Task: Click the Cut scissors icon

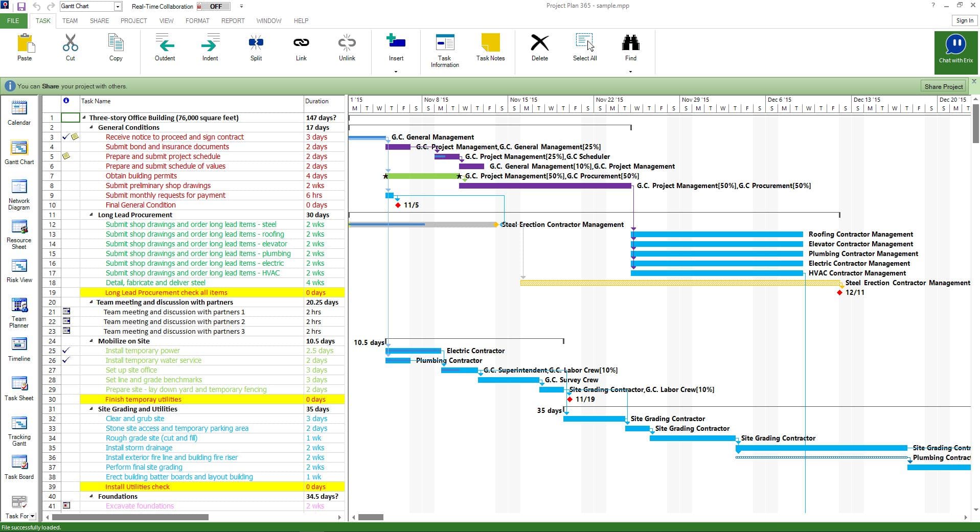Action: click(x=71, y=43)
